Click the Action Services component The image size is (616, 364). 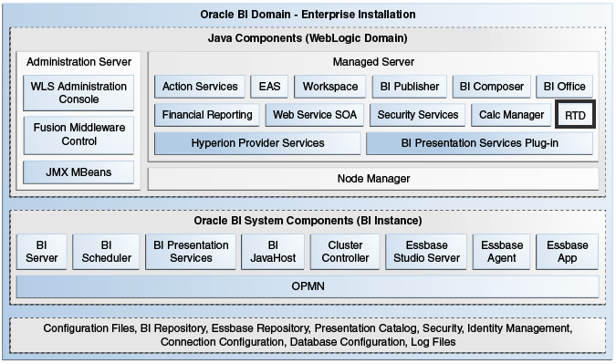(x=200, y=87)
